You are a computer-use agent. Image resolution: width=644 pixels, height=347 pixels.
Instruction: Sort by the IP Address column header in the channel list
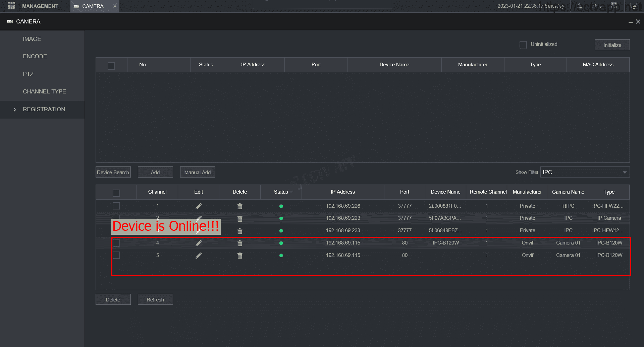pos(342,192)
